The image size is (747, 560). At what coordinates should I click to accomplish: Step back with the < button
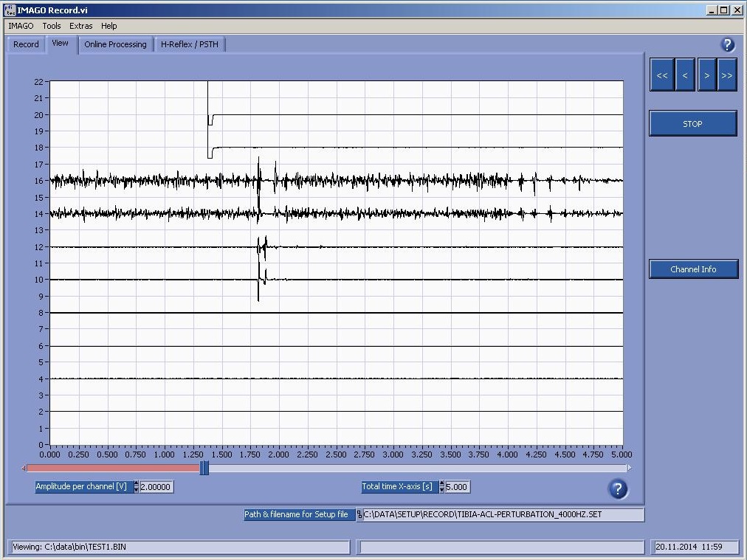click(x=685, y=75)
